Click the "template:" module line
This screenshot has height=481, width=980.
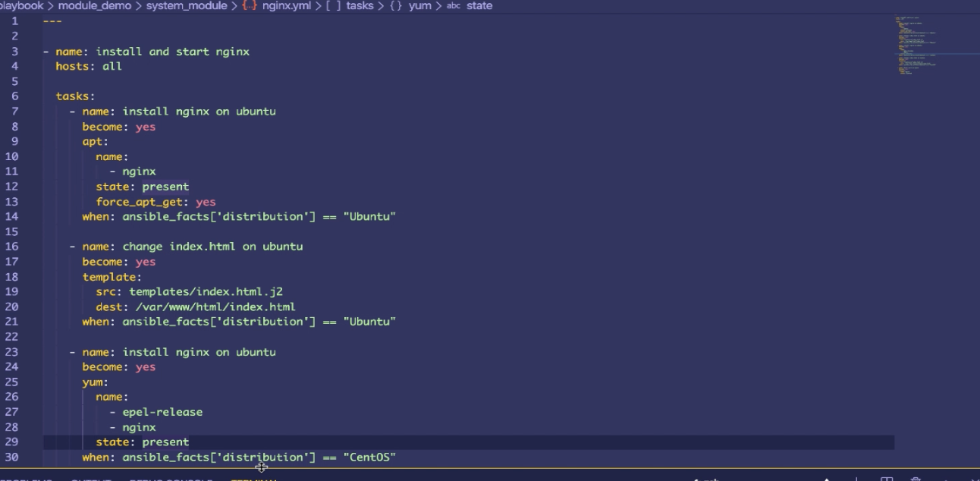(x=112, y=277)
